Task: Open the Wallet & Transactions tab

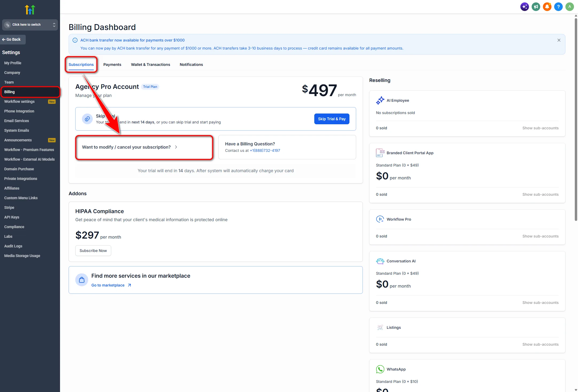Action: [151, 65]
